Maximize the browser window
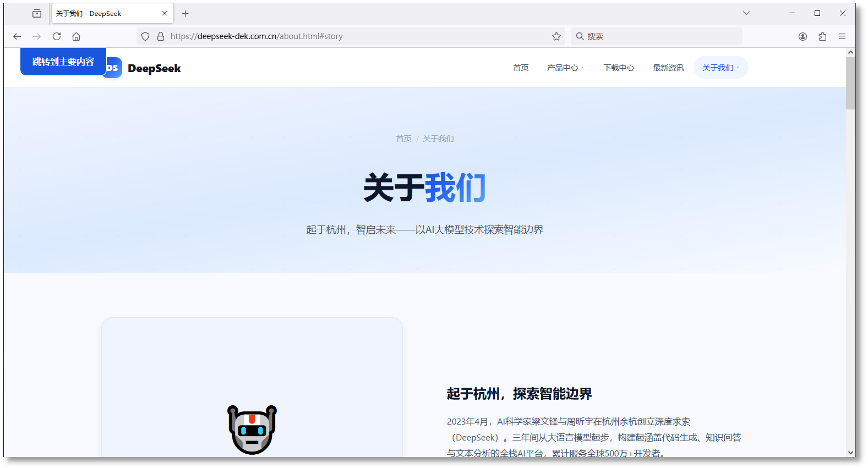The width and height of the screenshot is (868, 468). (x=817, y=13)
